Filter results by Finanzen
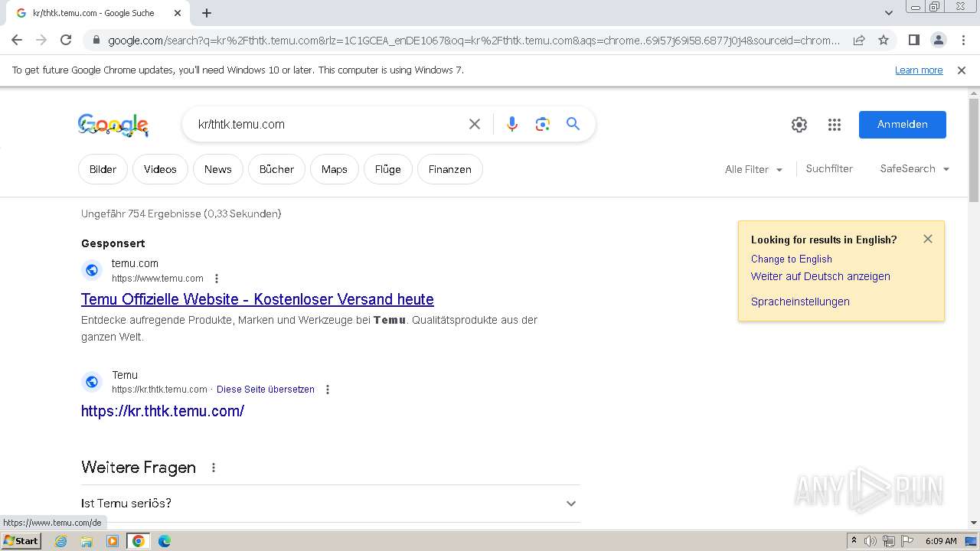This screenshot has width=980, height=551. (450, 169)
